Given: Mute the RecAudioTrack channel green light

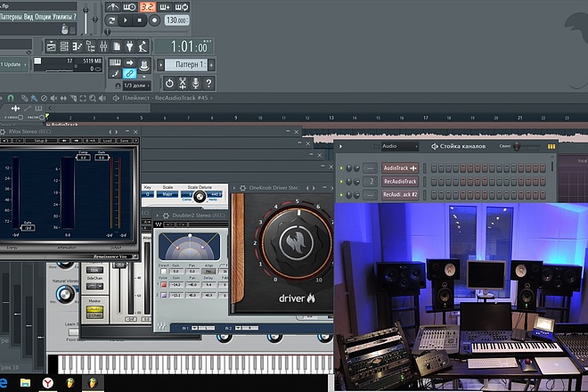Looking at the screenshot, I should point(341,182).
